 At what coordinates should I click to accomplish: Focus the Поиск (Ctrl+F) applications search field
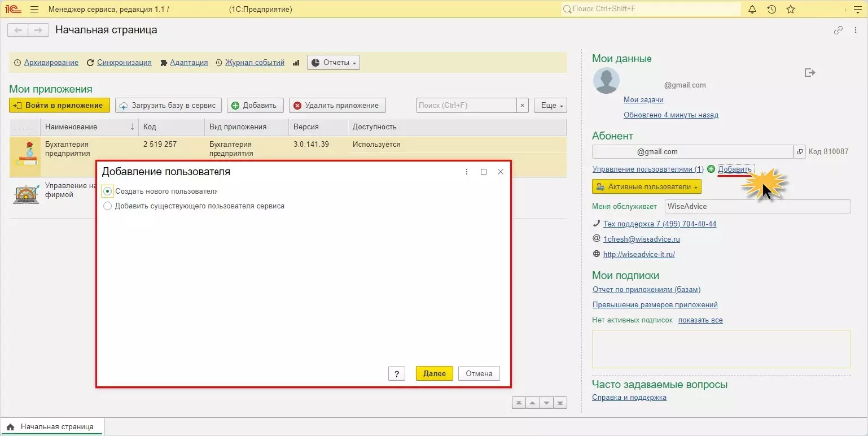click(467, 105)
